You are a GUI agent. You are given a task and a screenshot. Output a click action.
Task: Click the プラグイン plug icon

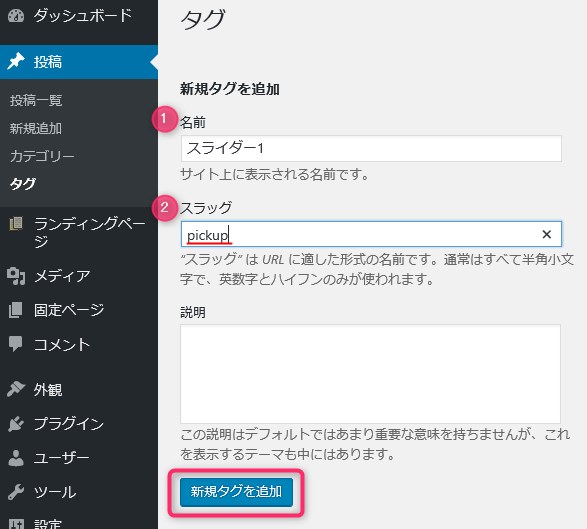click(16, 423)
